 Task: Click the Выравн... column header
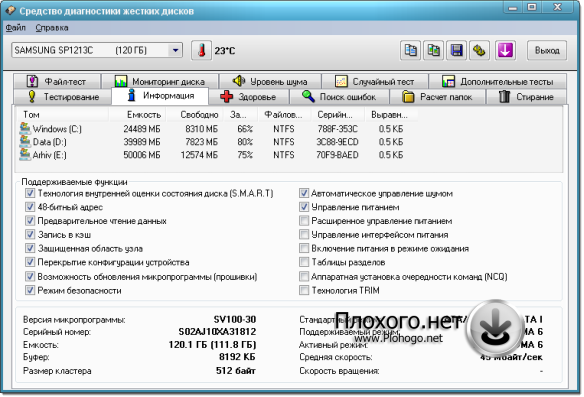click(x=391, y=115)
